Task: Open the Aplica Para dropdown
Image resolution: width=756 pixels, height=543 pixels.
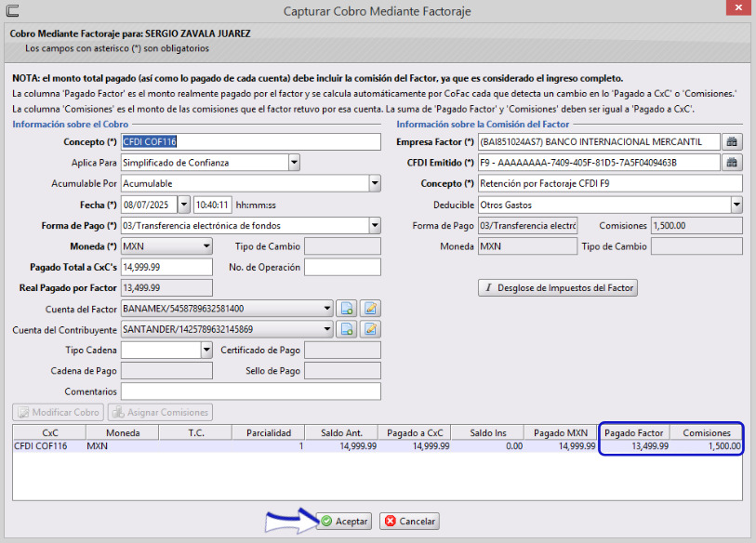Action: point(294,163)
